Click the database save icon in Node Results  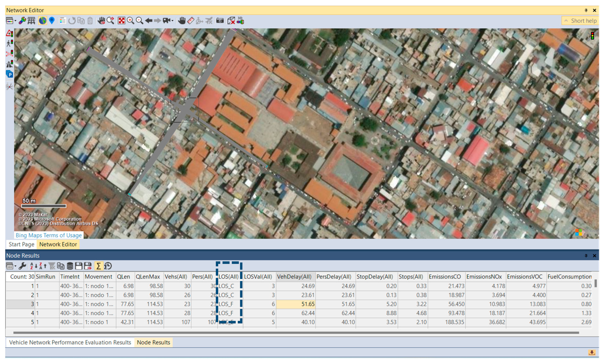pos(70,266)
